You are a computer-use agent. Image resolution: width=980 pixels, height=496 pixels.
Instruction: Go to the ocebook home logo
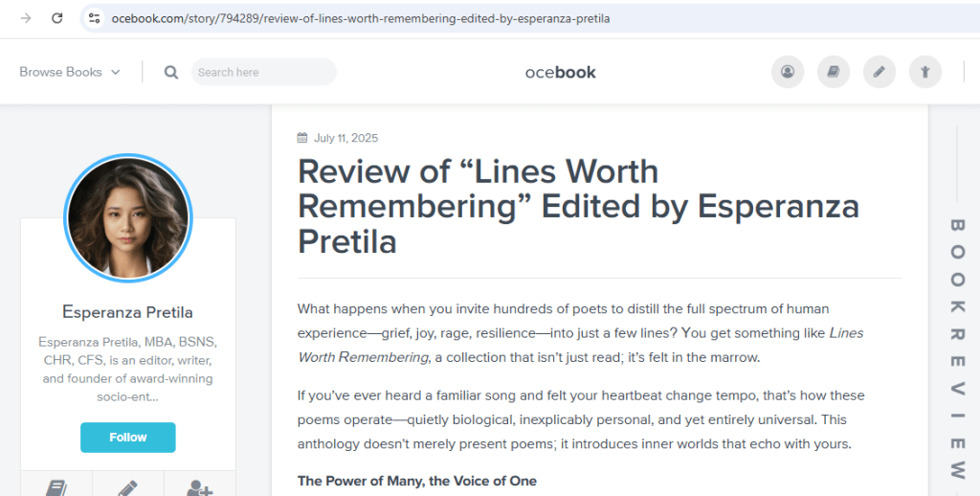[x=561, y=72]
